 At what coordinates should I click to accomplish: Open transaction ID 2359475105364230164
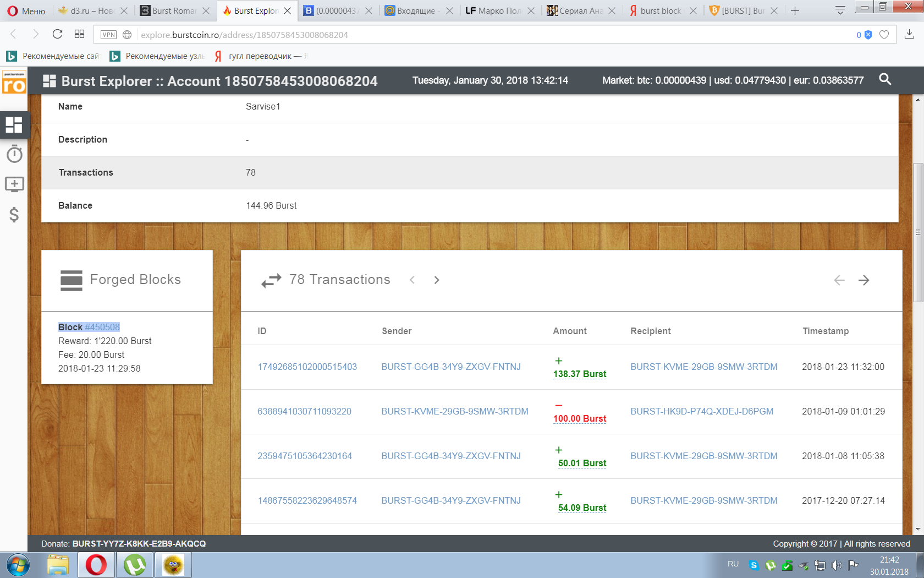click(305, 456)
